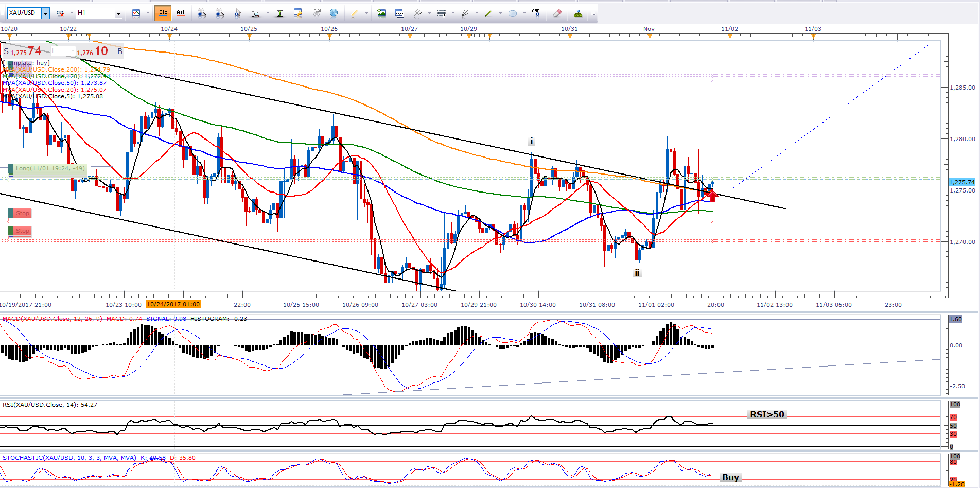This screenshot has height=488, width=980.
Task: Open the XAU/USD symbol dropdown
Action: point(45,13)
